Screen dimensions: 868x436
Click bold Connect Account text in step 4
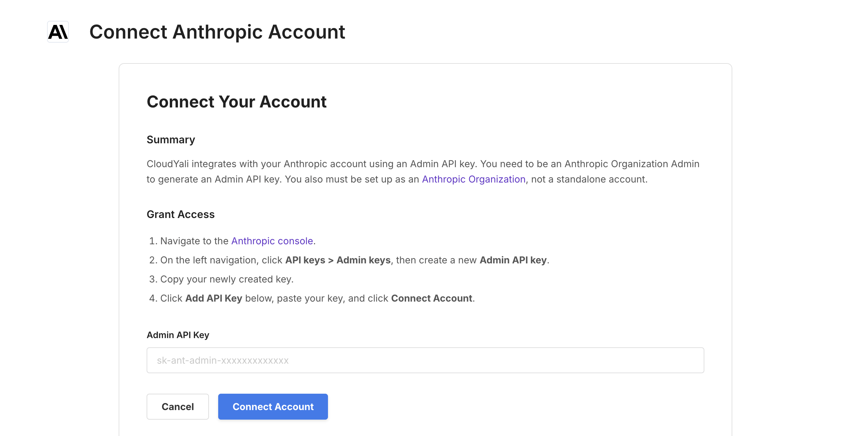(432, 298)
